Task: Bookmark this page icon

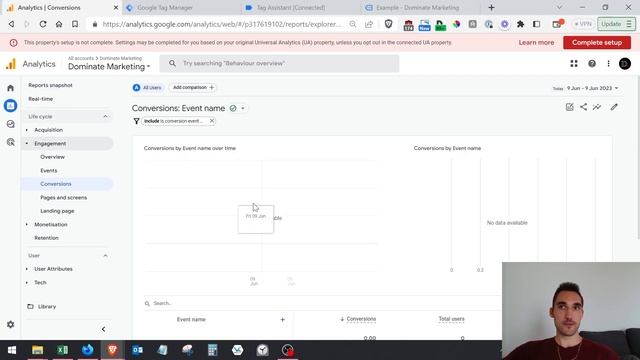Action: pyautogui.click(x=75, y=24)
